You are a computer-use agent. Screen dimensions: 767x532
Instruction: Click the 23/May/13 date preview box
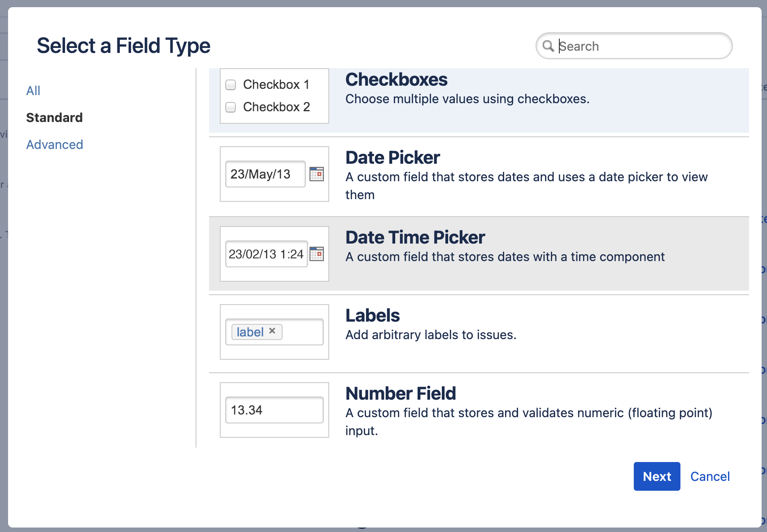click(x=266, y=174)
